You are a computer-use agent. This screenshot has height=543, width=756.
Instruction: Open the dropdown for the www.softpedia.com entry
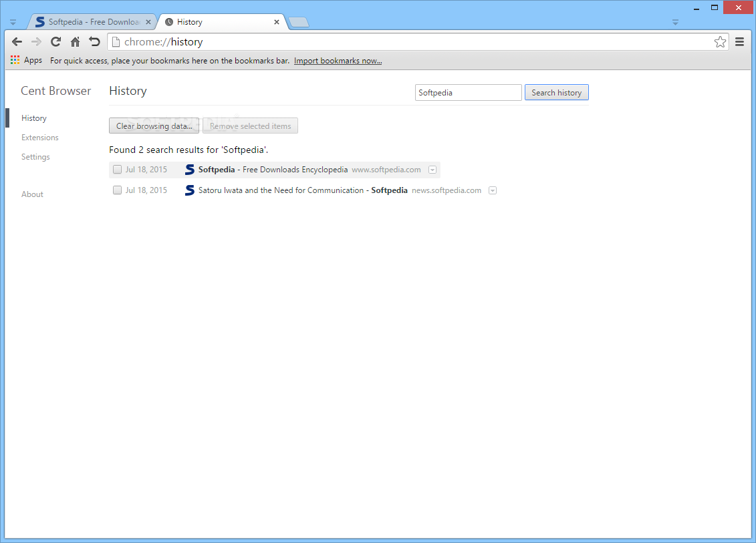pyautogui.click(x=432, y=170)
